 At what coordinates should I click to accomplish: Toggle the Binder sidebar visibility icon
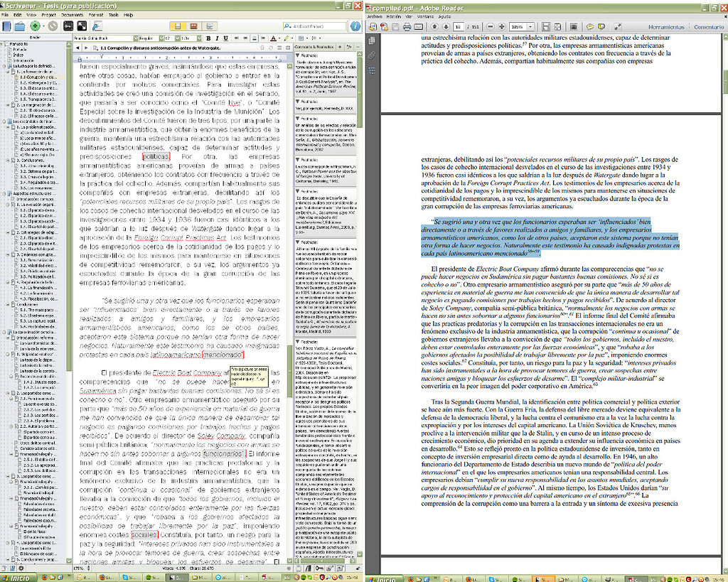coord(6,27)
